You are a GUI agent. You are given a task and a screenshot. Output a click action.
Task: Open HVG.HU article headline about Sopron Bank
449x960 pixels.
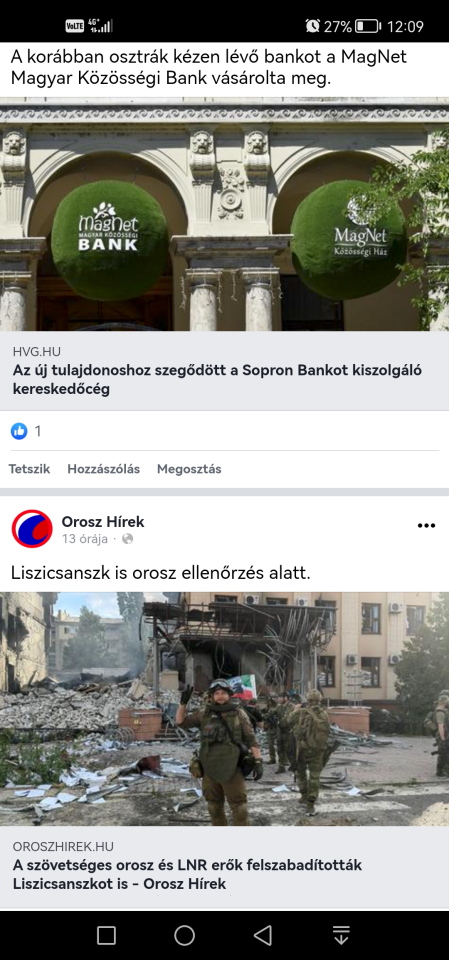point(217,380)
